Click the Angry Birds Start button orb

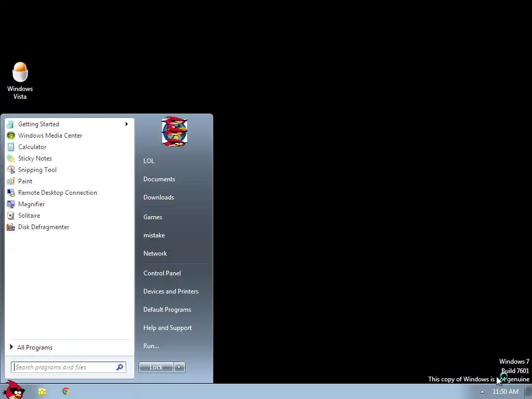pyautogui.click(x=14, y=390)
